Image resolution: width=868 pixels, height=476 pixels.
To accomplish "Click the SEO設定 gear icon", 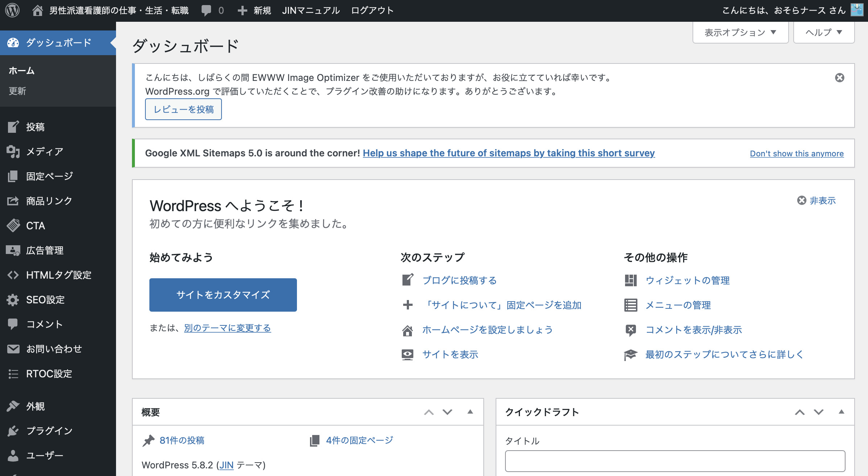I will [x=13, y=300].
